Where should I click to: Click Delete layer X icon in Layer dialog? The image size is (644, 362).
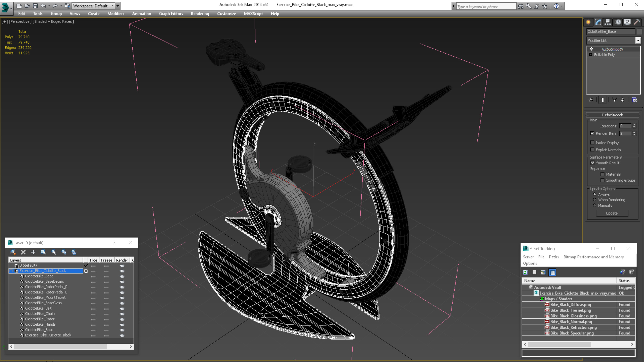23,252
